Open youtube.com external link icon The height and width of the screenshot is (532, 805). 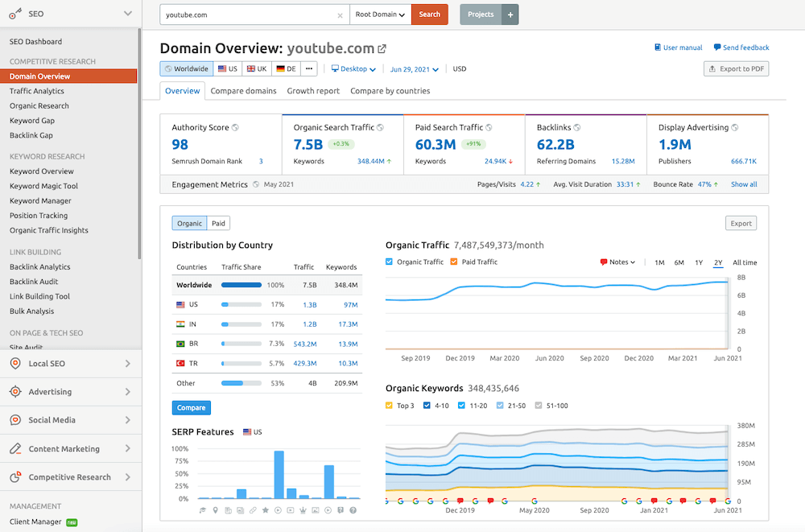pos(382,49)
